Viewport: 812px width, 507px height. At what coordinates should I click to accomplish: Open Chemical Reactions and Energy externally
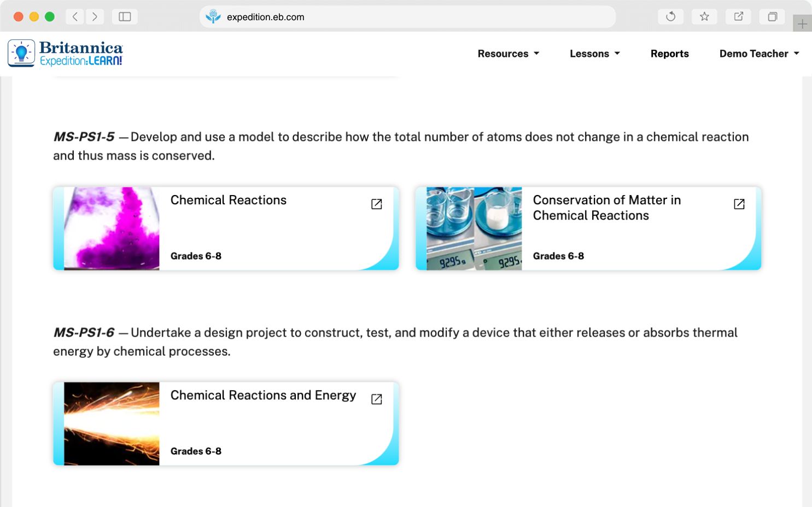376,399
